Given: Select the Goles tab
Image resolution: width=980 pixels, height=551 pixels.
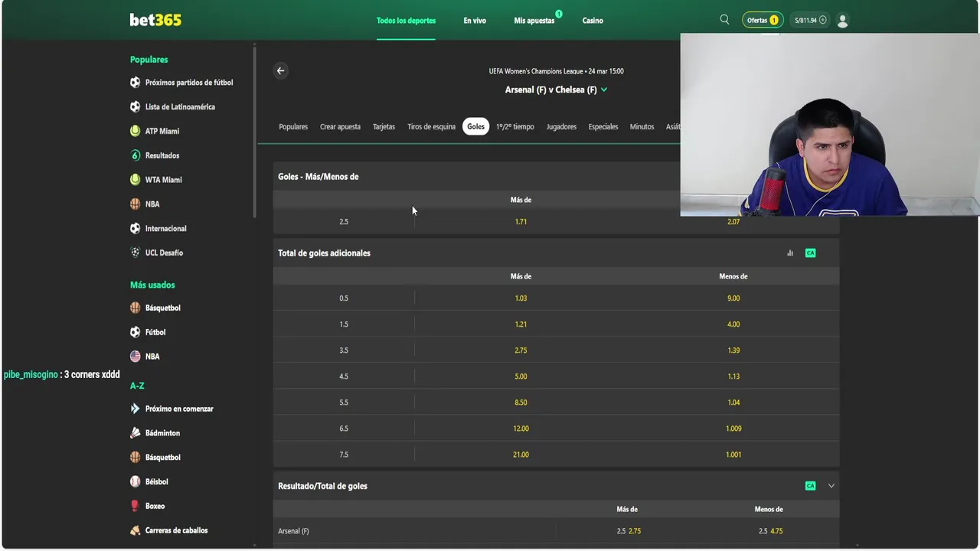Looking at the screenshot, I should (x=476, y=127).
